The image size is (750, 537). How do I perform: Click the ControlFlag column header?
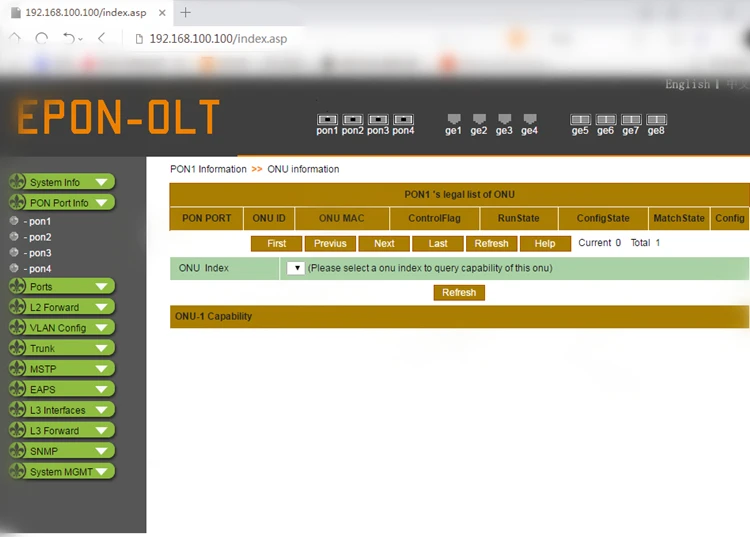tap(434, 218)
